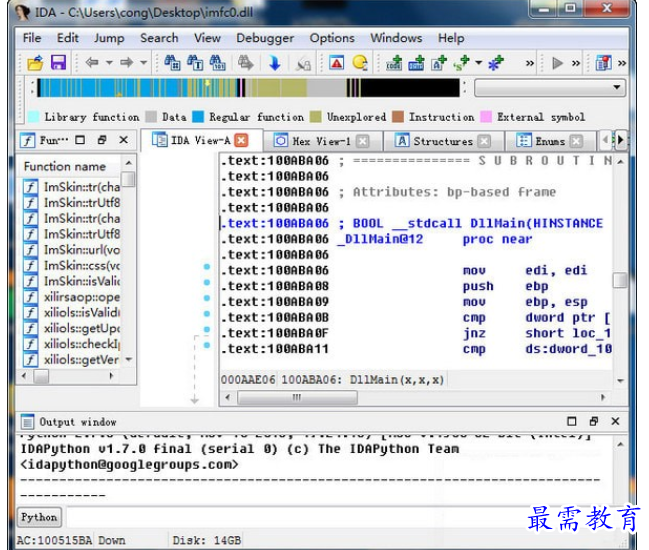Select the xilirsaop::ope function row
649x550 pixels.
click(x=72, y=297)
